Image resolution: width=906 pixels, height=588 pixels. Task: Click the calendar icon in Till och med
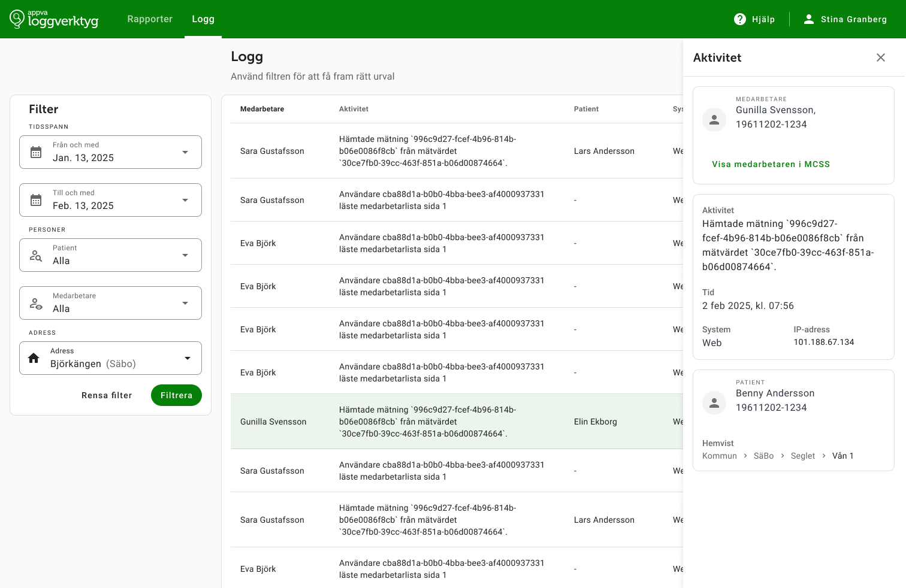(36, 200)
